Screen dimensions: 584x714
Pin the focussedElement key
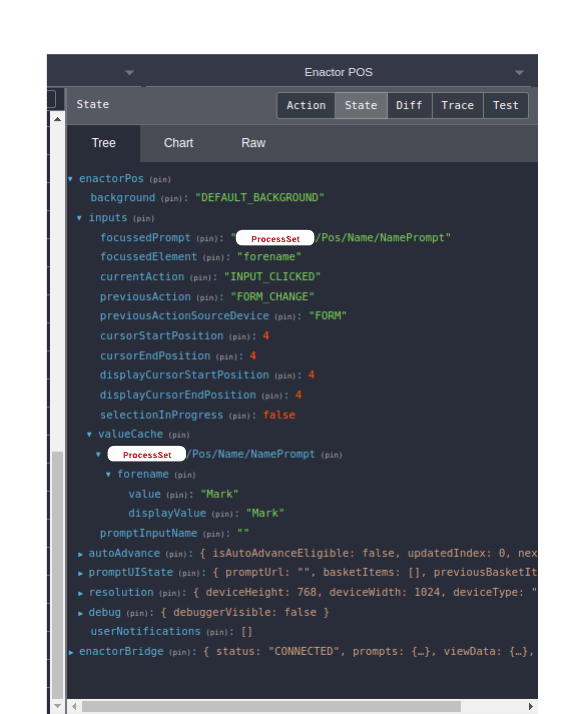pyautogui.click(x=213, y=258)
